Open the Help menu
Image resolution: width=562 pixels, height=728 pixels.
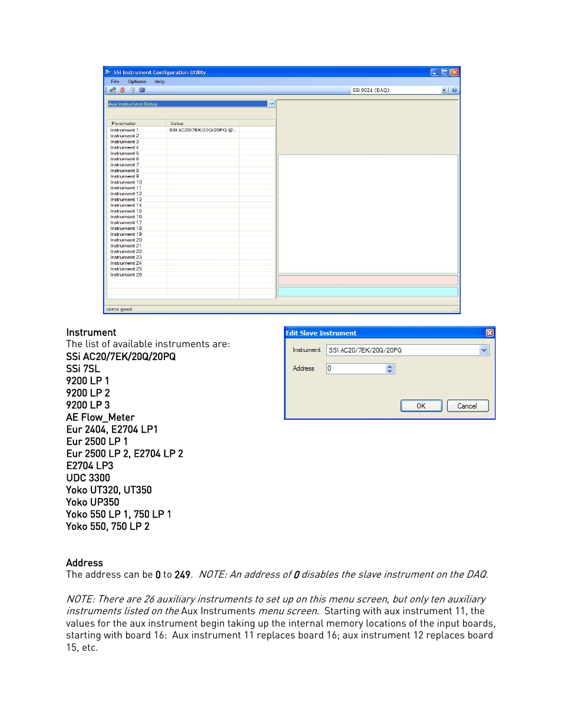click(159, 82)
